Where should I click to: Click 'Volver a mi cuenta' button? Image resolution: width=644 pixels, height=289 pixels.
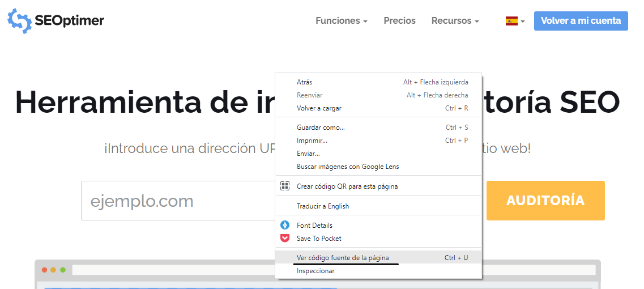[x=581, y=21]
